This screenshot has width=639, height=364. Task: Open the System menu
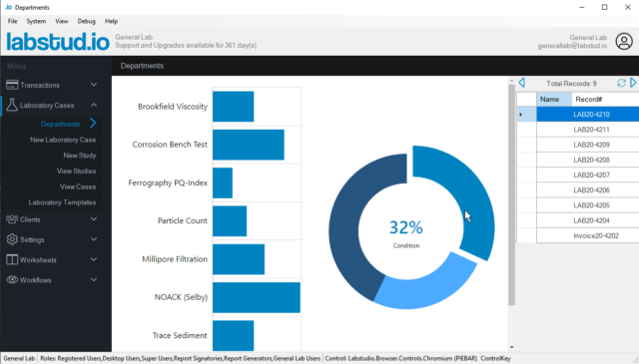36,21
